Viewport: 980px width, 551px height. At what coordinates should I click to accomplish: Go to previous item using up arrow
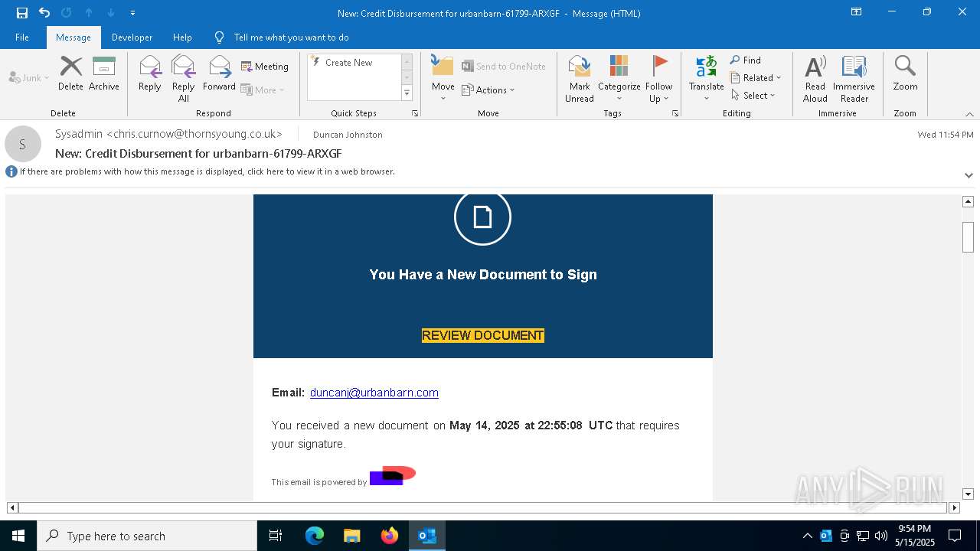coord(89,12)
